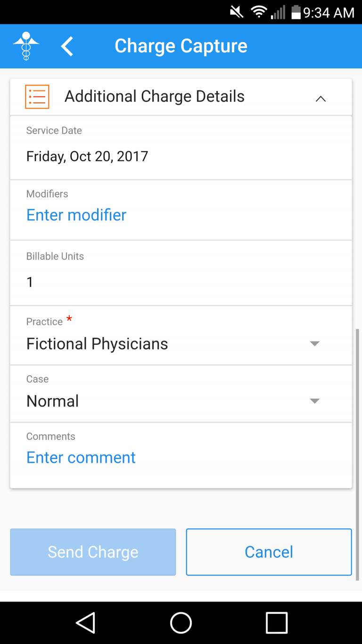This screenshot has height=644, width=362.
Task: Tap the Android home button
Action: (x=181, y=622)
